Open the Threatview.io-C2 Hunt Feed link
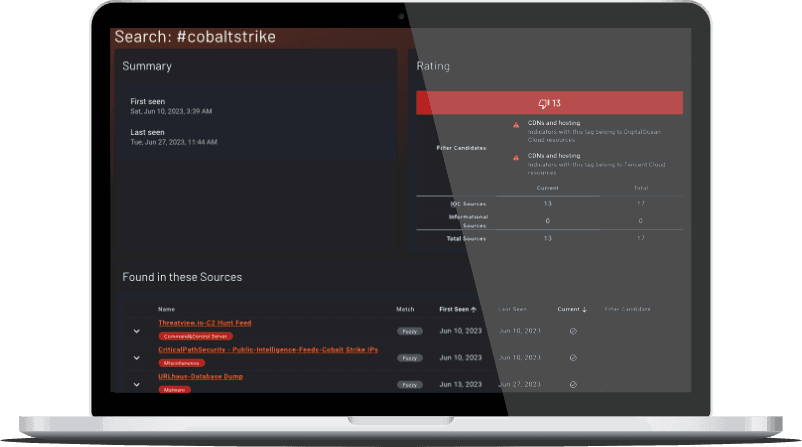Viewport: 802px width, 447px height. point(205,323)
